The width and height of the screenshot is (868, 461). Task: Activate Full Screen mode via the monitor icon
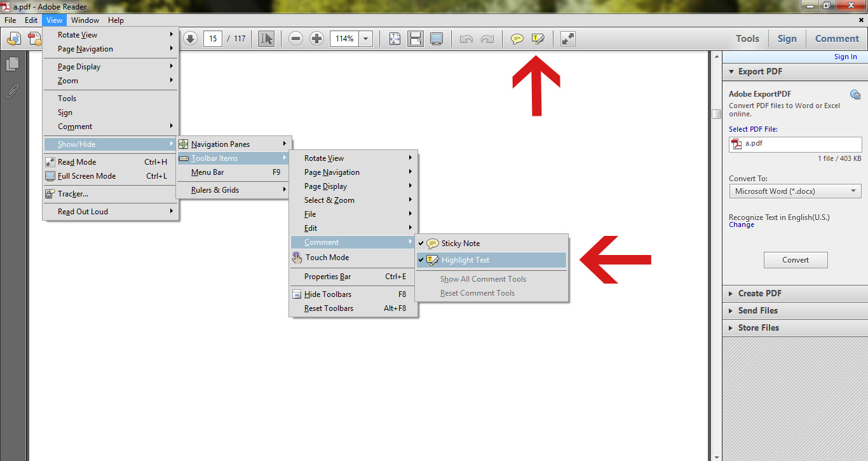pyautogui.click(x=437, y=38)
